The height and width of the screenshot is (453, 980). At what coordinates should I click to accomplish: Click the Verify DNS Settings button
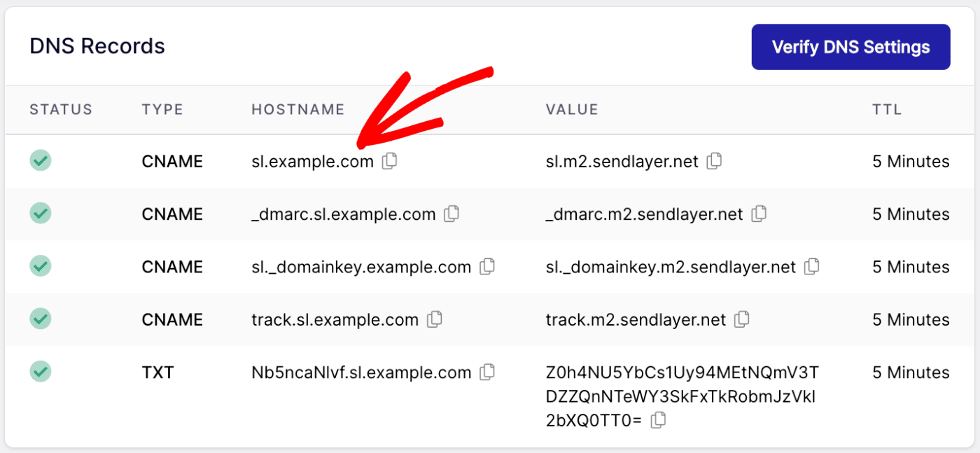tap(850, 46)
